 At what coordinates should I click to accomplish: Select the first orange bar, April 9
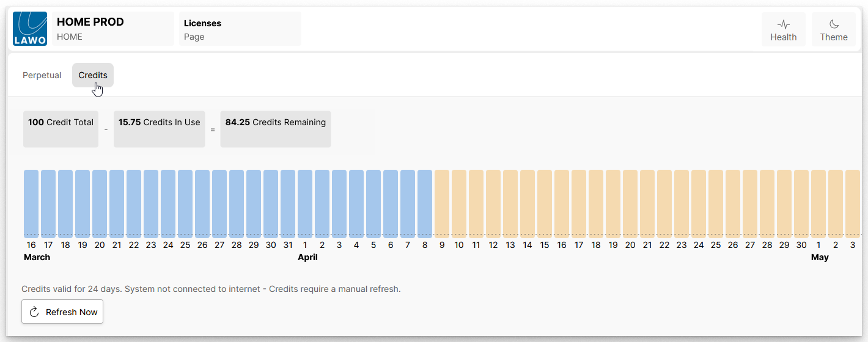pos(442,203)
